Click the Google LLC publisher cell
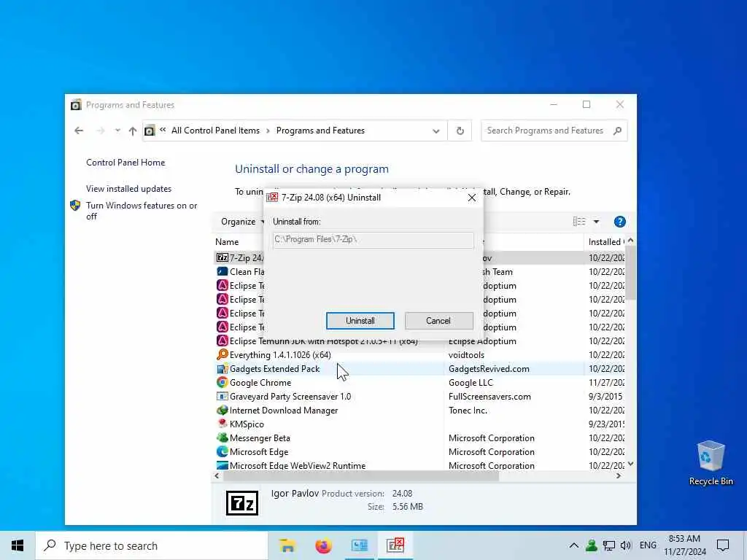This screenshot has height=560, width=747. point(471,382)
